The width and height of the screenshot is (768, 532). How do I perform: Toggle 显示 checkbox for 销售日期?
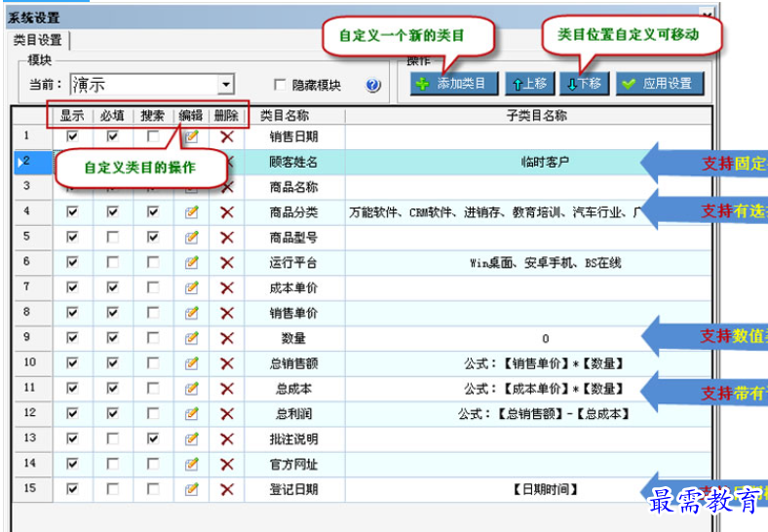click(x=72, y=136)
